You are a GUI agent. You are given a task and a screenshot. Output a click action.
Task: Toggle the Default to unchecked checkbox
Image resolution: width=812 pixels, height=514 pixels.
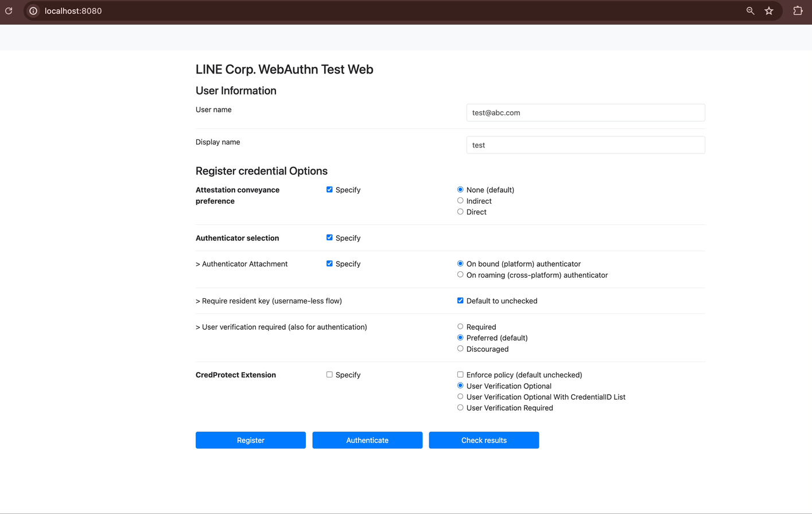pyautogui.click(x=460, y=301)
